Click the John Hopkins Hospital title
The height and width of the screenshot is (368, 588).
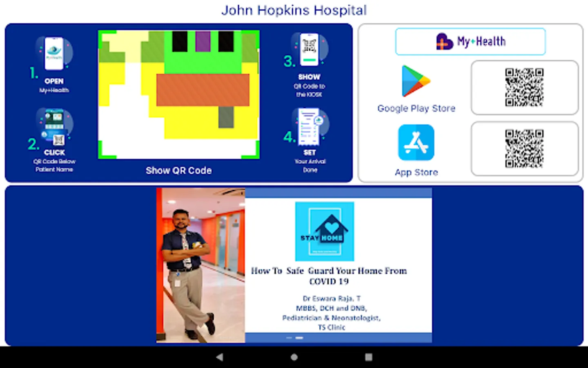coord(294,10)
